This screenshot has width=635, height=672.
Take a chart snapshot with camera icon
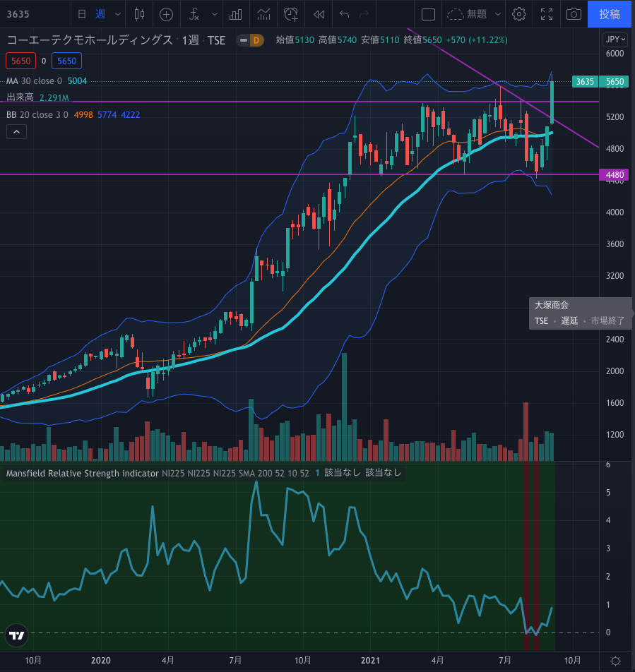[574, 14]
